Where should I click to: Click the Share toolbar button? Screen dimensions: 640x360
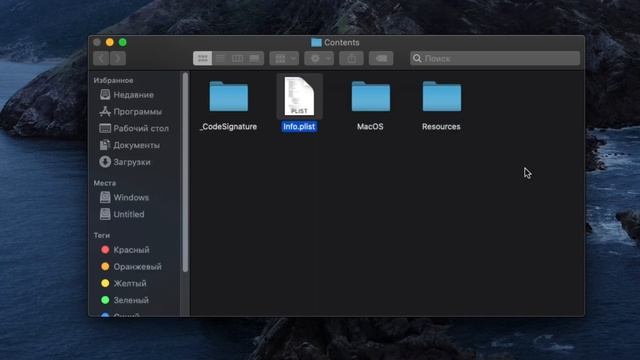[351, 58]
